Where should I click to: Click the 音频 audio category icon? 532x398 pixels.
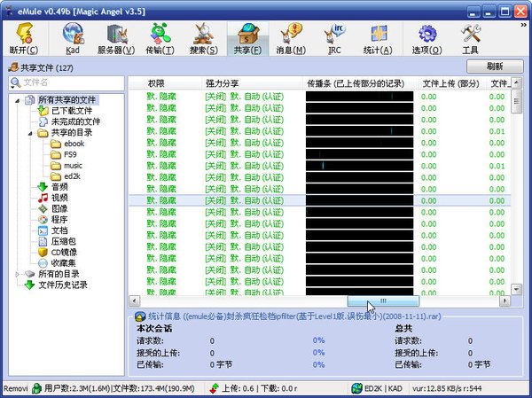click(43, 187)
